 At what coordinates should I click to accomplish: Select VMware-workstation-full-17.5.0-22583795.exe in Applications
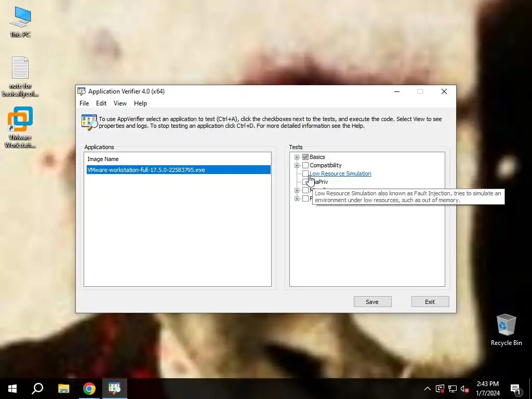(179, 170)
